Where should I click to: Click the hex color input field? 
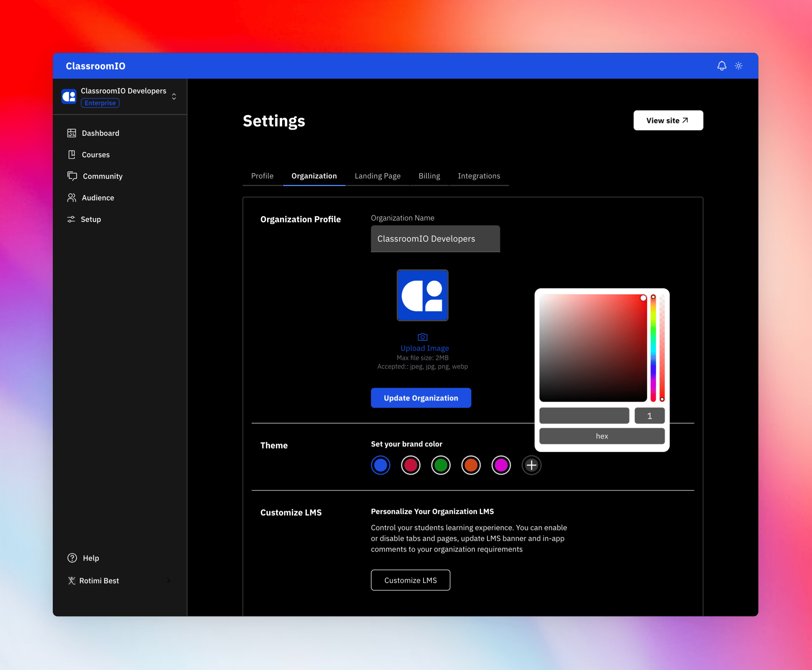pyautogui.click(x=602, y=436)
